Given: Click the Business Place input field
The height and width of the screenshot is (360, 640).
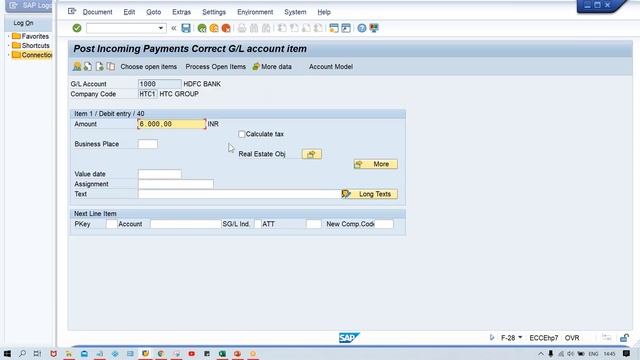Looking at the screenshot, I should 148,144.
